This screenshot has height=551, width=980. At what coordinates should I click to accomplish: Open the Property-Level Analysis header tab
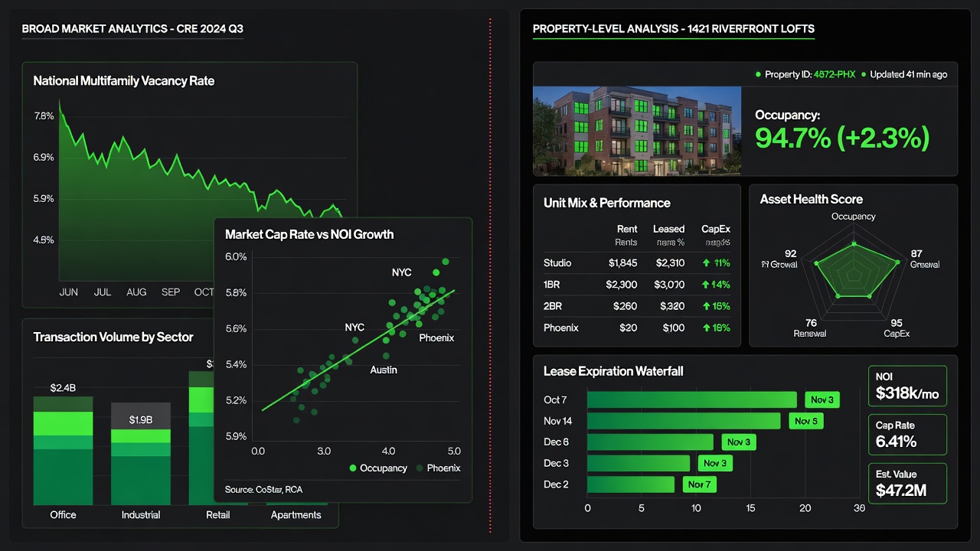pos(673,29)
